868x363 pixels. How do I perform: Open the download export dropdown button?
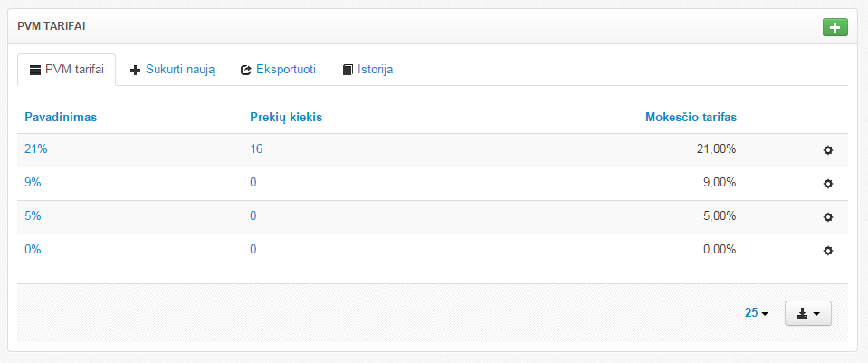tap(807, 313)
